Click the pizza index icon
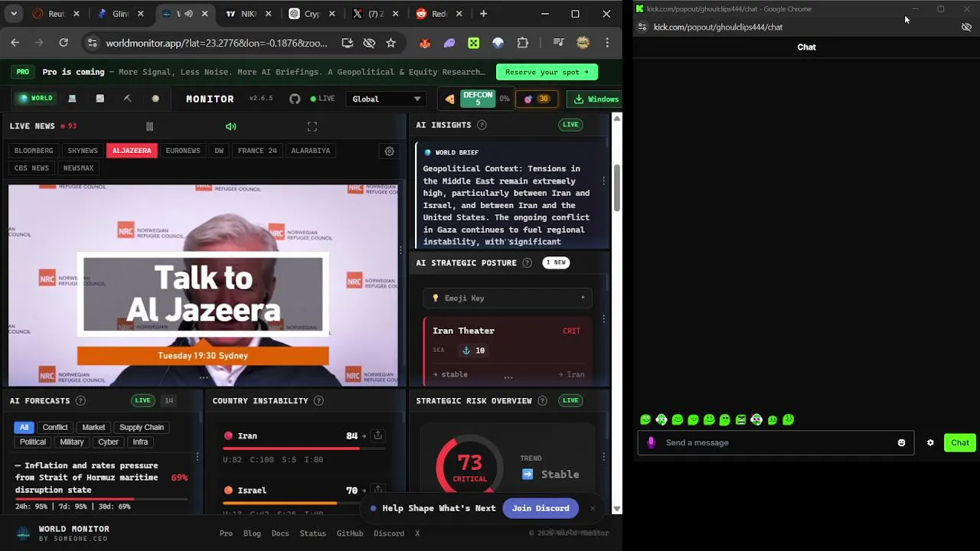This screenshot has height=551, width=980. (x=449, y=99)
